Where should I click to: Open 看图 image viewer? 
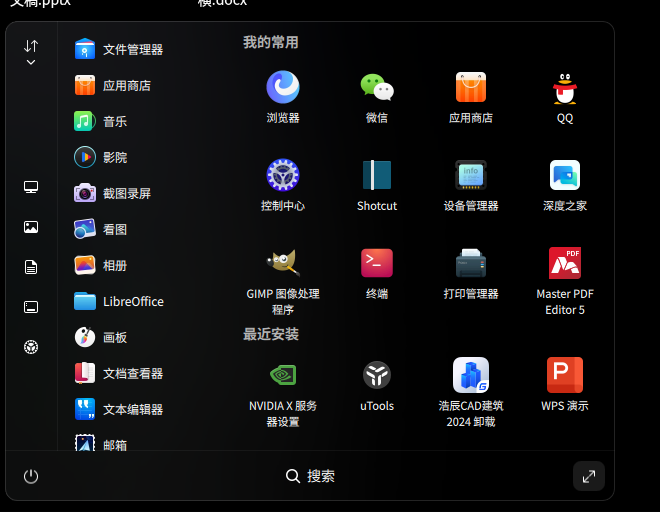click(101, 229)
